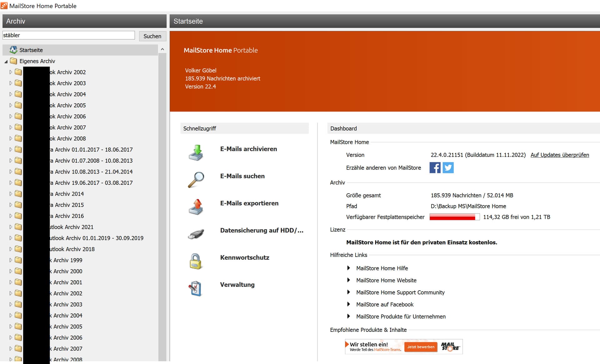Click into the archive search field
Image resolution: width=600 pixels, height=364 pixels.
click(x=68, y=35)
